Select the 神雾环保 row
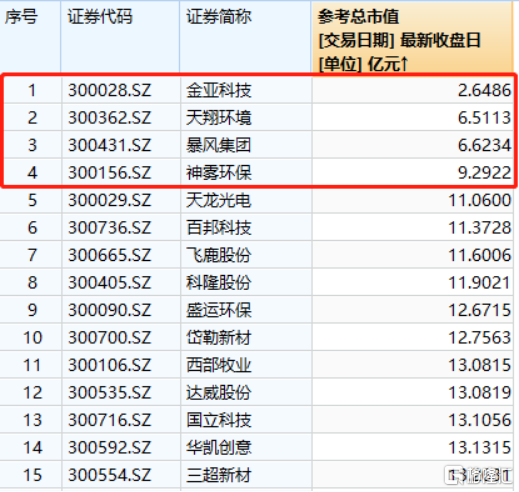The width and height of the screenshot is (519, 492). 257,173
